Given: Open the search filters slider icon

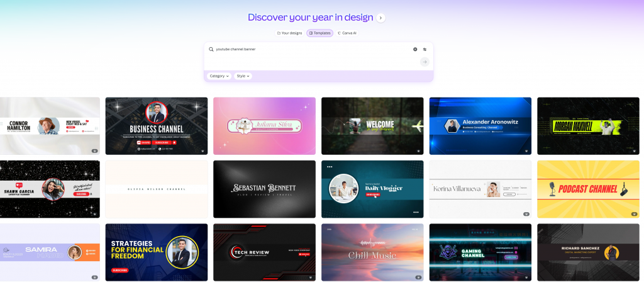Looking at the screenshot, I should click(425, 49).
